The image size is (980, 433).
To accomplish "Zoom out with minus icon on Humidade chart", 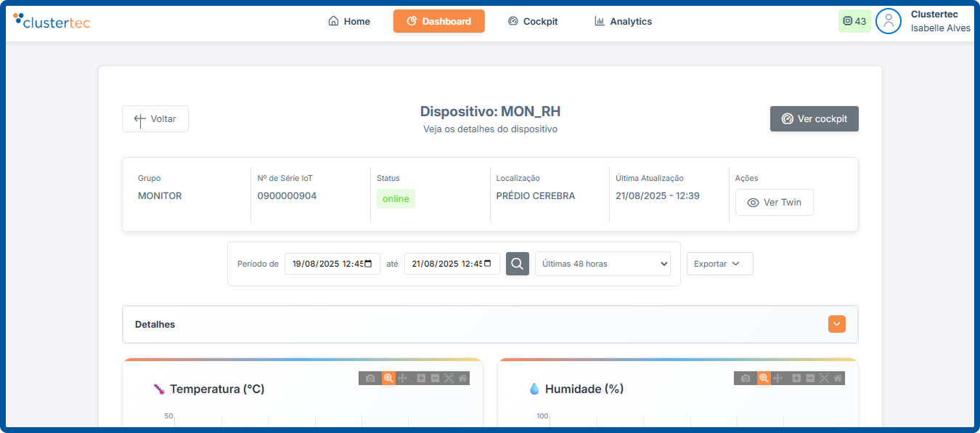I will coord(810,379).
